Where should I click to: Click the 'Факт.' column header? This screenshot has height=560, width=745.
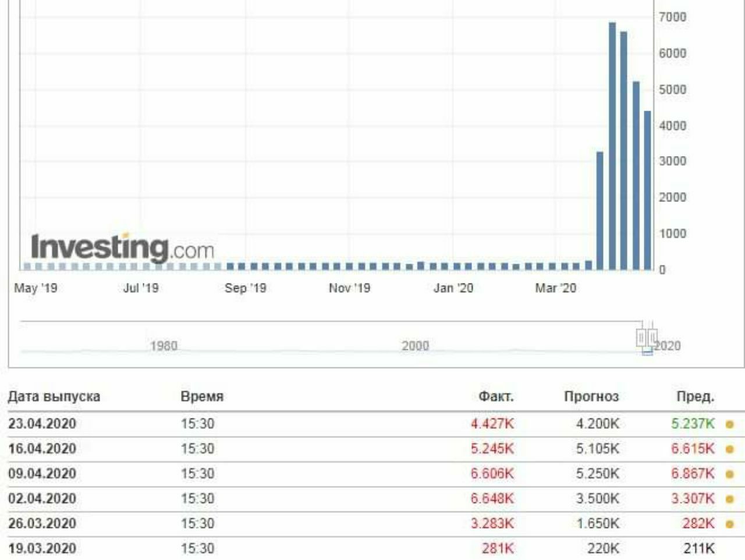click(496, 397)
